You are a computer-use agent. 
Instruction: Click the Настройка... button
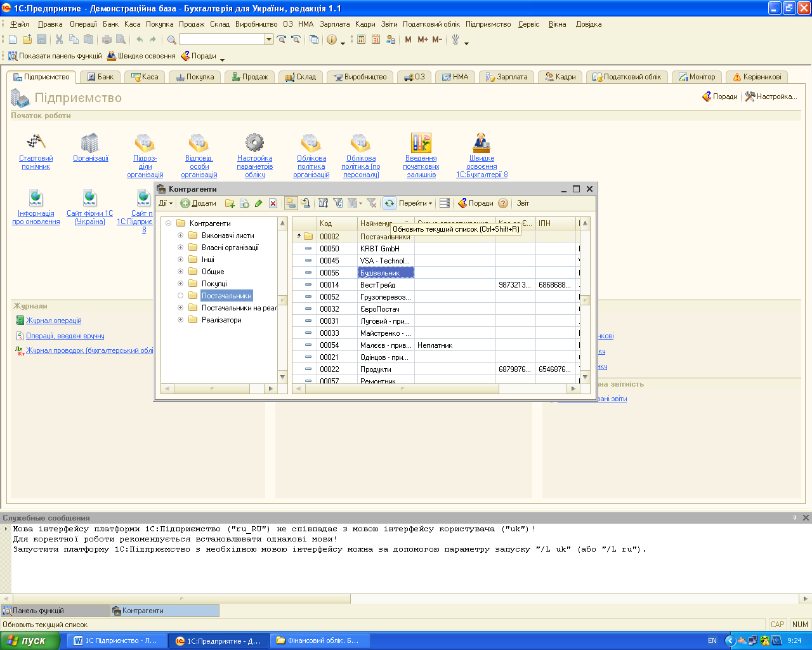click(771, 96)
